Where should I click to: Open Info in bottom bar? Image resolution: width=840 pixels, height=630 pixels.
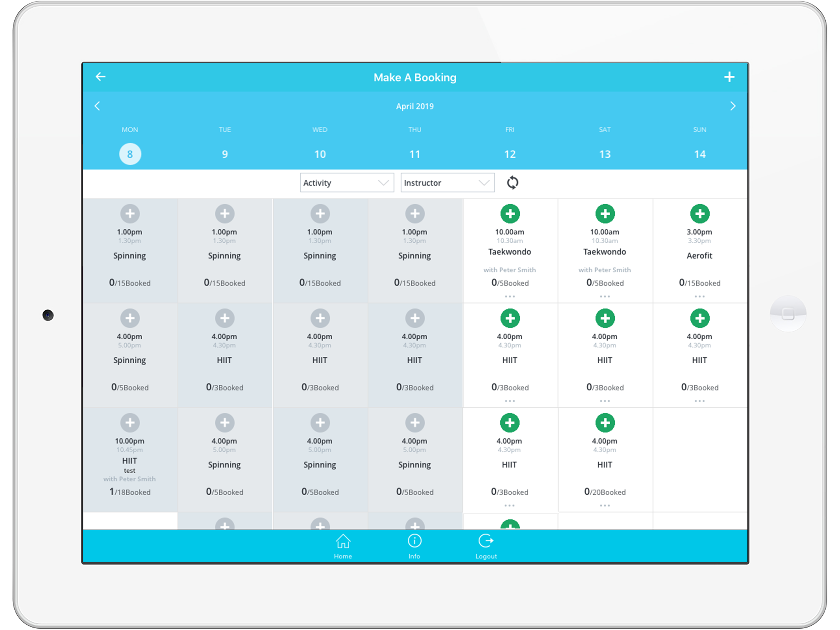coord(414,547)
